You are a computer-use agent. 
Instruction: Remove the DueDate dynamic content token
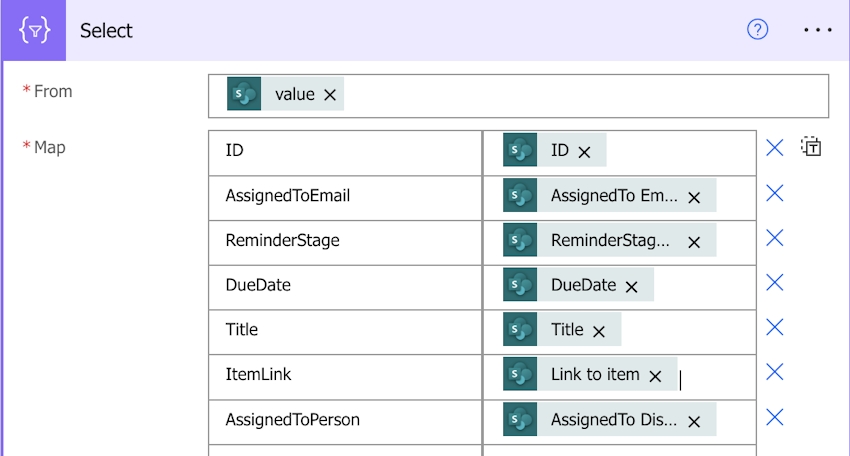coord(631,286)
